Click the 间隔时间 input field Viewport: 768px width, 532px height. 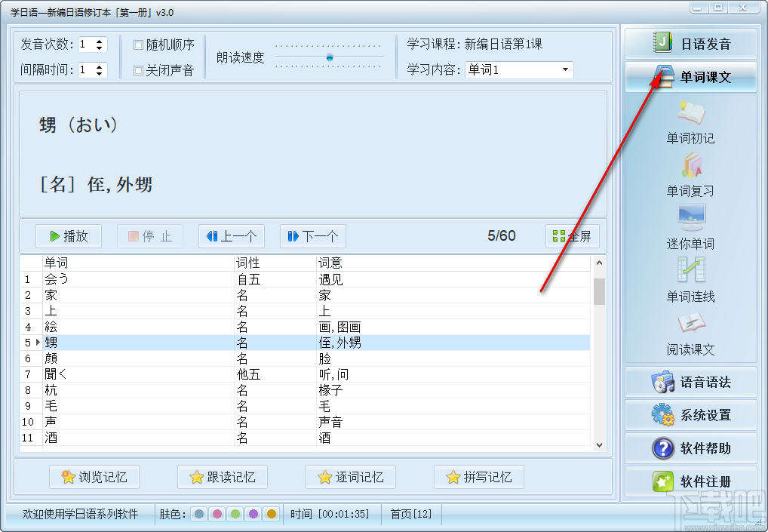point(87,70)
